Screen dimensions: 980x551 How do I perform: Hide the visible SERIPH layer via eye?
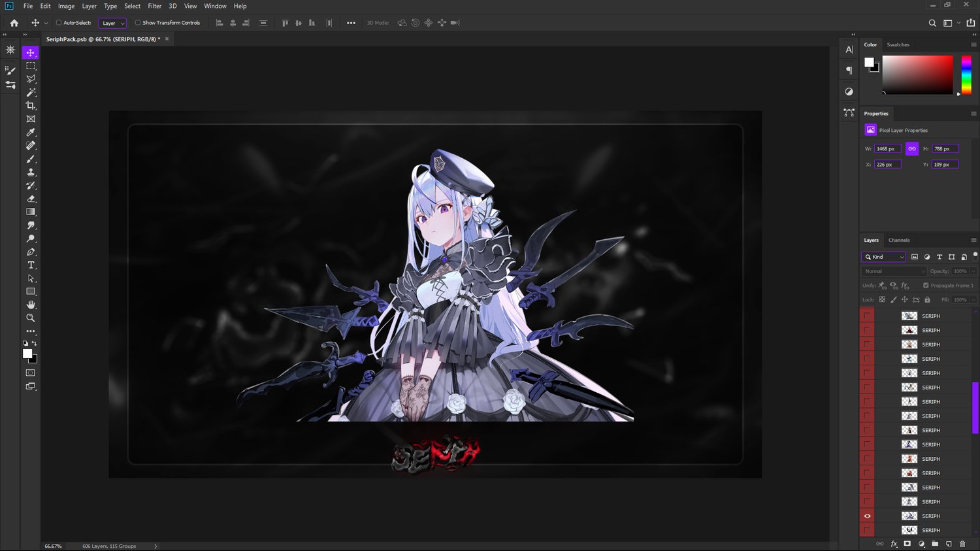tap(867, 516)
